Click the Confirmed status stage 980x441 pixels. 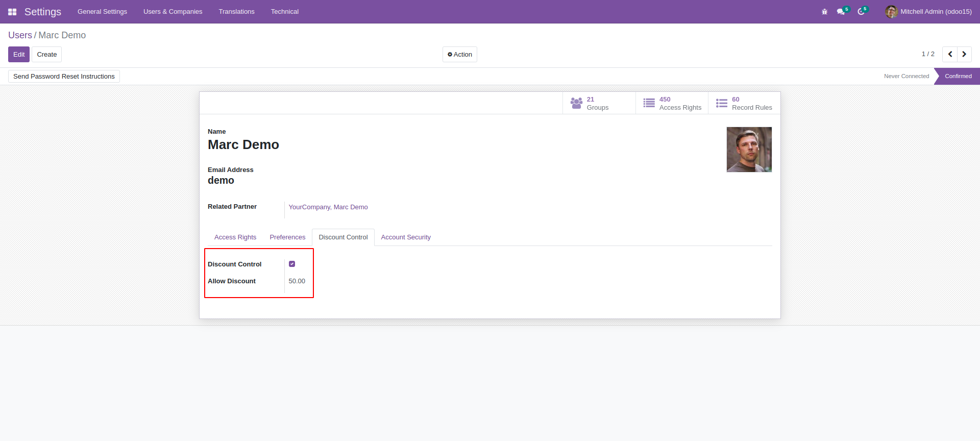(x=958, y=77)
